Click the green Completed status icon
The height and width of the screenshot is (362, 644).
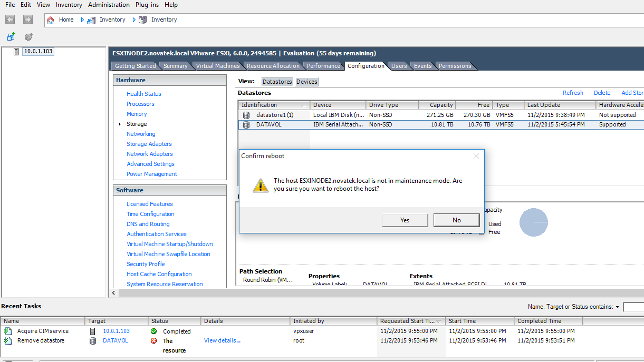tap(153, 331)
